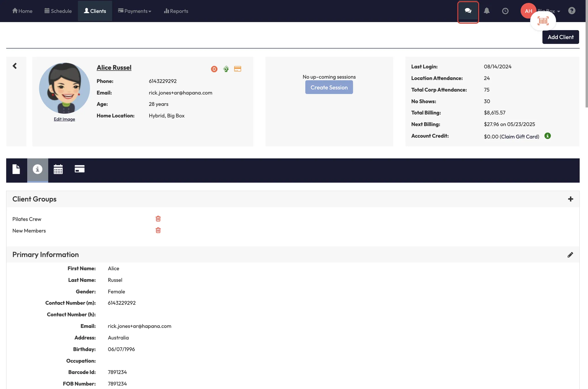
Task: Open the Payments dropdown menu
Action: click(134, 11)
